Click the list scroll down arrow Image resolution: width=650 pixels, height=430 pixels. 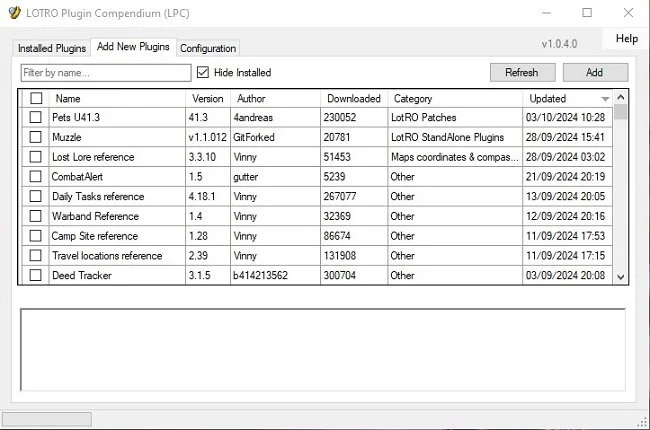pyautogui.click(x=621, y=277)
